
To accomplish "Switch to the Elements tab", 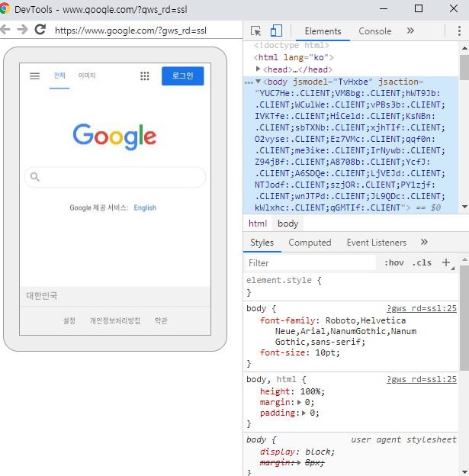I will click(x=323, y=31).
